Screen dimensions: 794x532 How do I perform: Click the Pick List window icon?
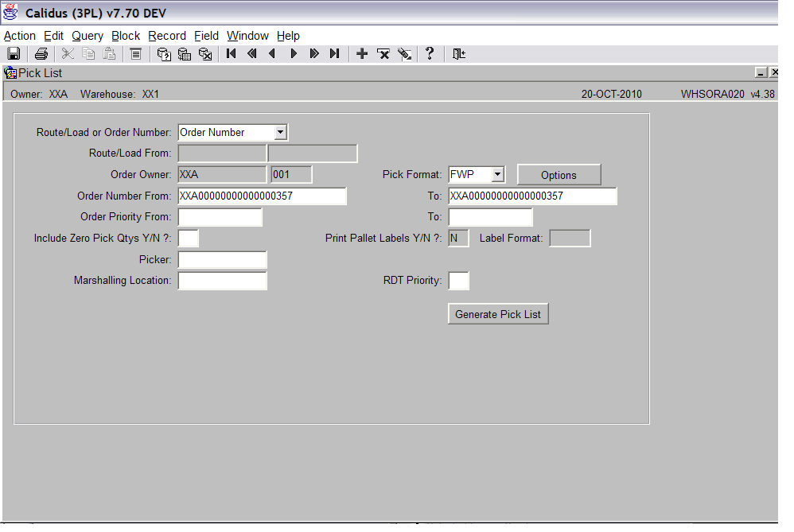[x=10, y=73]
